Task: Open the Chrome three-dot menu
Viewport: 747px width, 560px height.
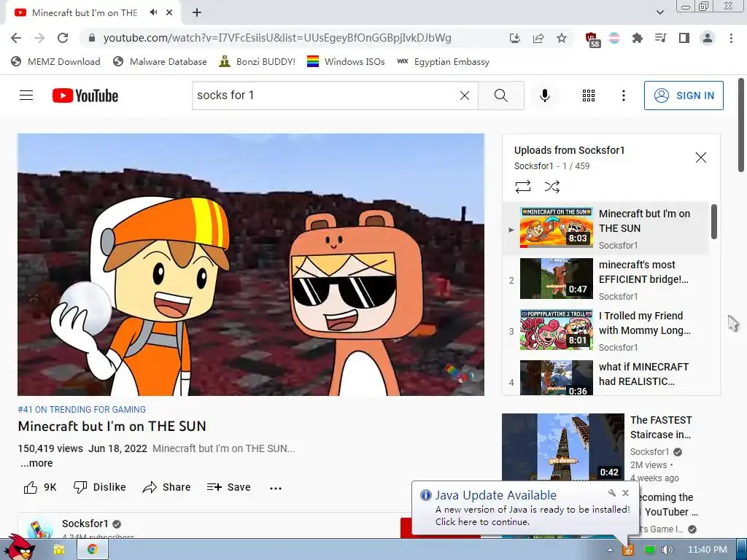Action: (731, 38)
